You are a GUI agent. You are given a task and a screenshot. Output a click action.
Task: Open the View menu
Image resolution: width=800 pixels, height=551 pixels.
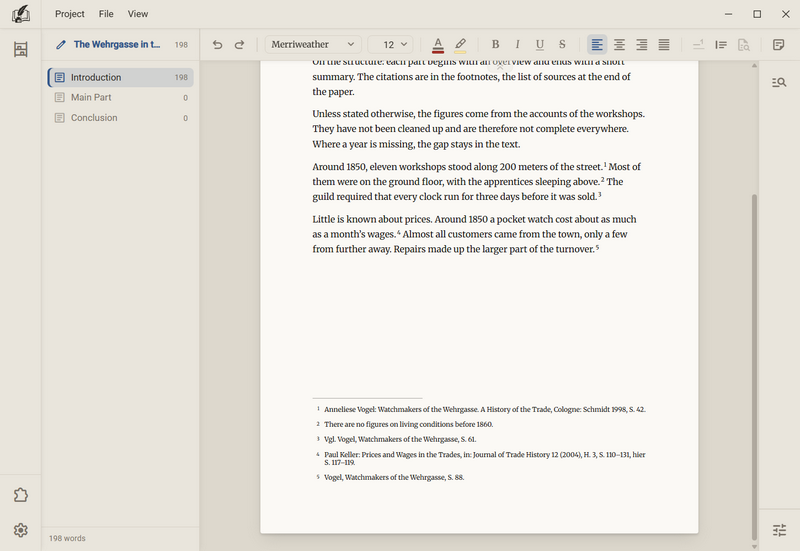coord(138,14)
